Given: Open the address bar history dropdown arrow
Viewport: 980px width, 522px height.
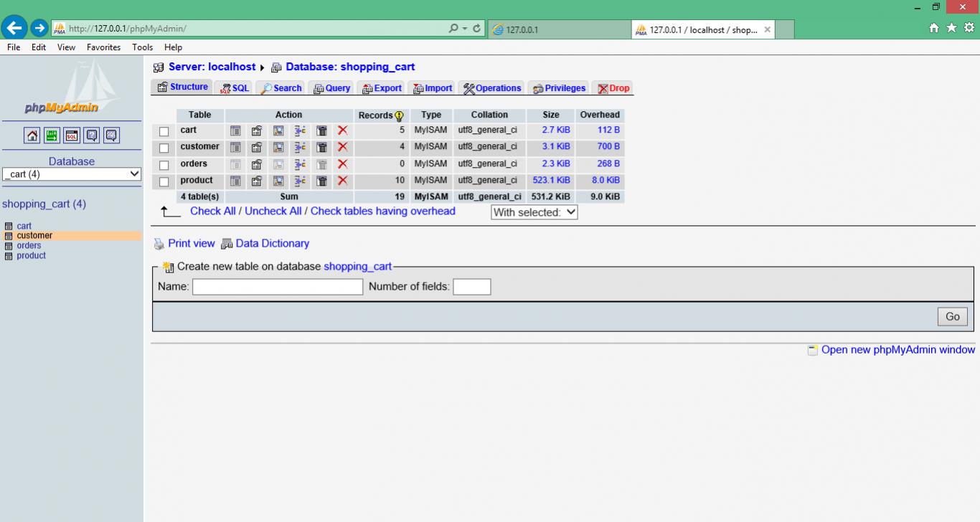Looking at the screenshot, I should 465,29.
